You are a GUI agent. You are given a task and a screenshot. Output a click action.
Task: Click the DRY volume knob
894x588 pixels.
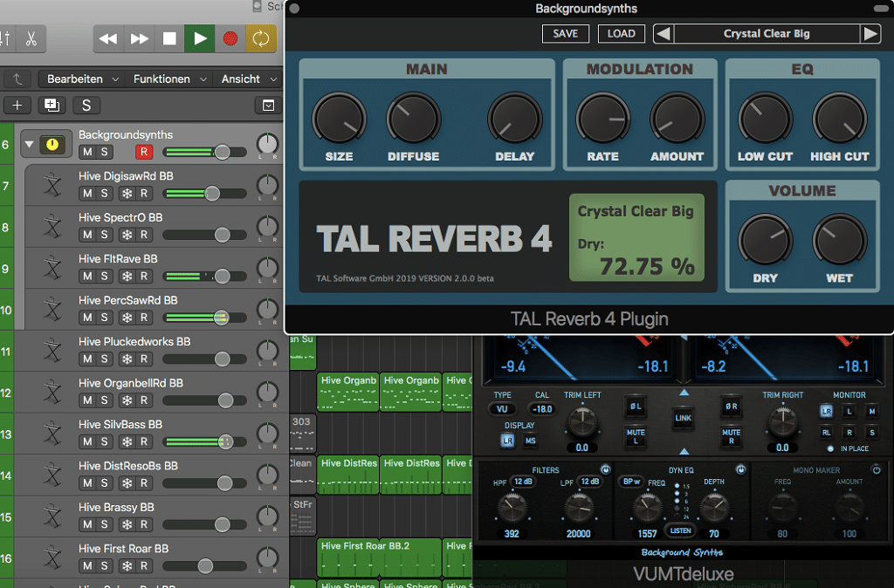(765, 240)
